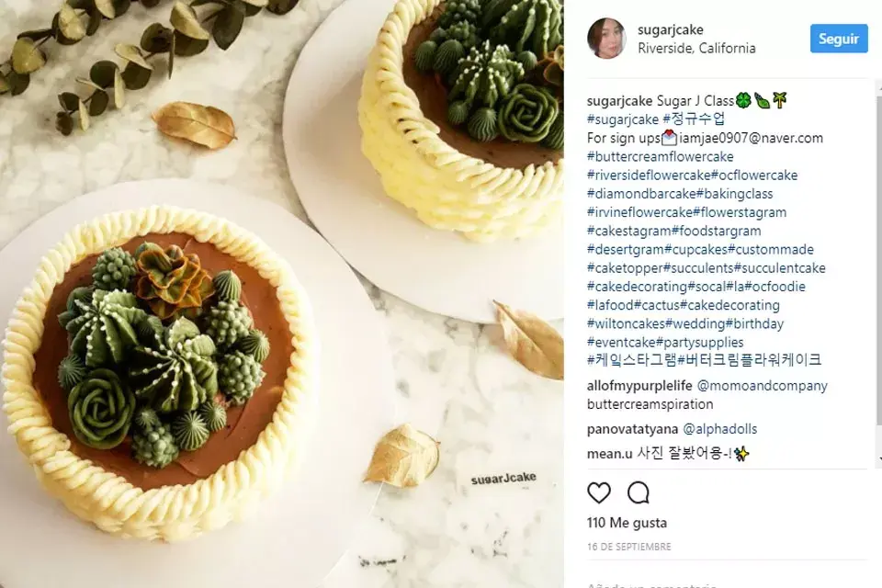
Task: Open the #buttercreamflowercake hashtag
Action: (661, 156)
